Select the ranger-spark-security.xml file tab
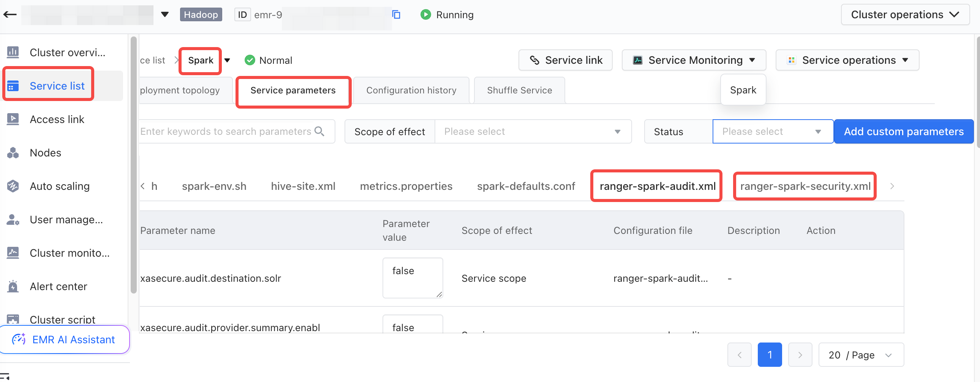 click(x=805, y=186)
